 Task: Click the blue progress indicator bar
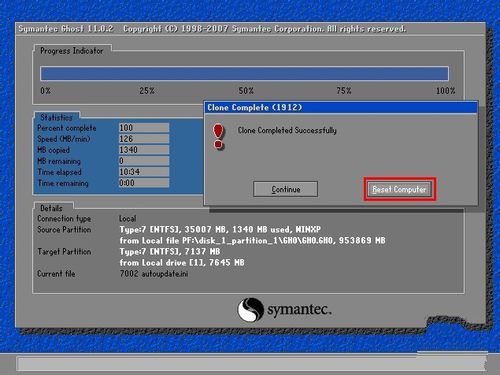click(x=244, y=73)
